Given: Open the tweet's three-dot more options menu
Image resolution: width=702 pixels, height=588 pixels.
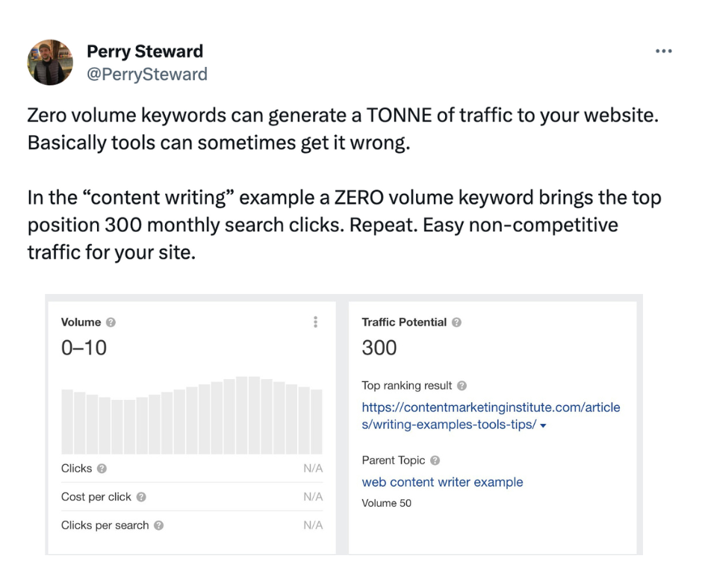Looking at the screenshot, I should [x=663, y=51].
